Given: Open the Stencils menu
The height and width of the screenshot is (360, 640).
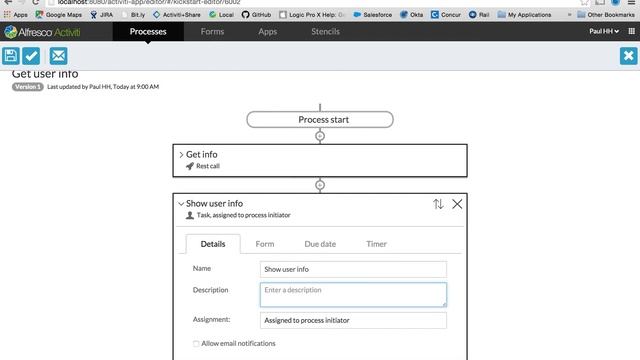Looking at the screenshot, I should [325, 31].
